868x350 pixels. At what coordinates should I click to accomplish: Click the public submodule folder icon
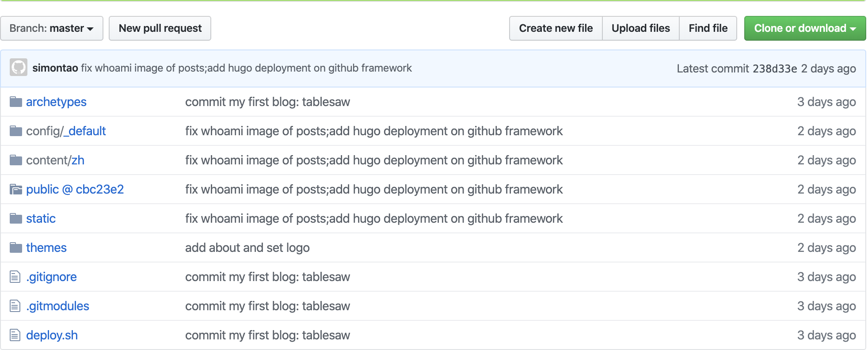click(x=16, y=190)
